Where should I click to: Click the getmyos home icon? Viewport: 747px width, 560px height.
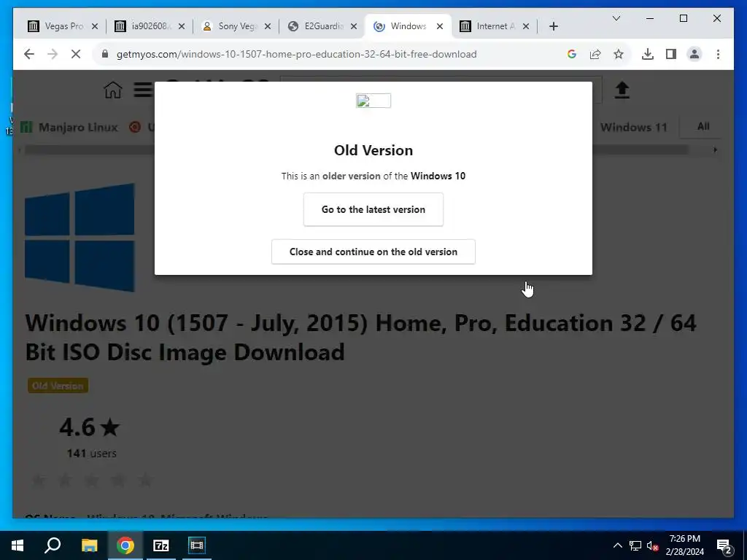(113, 90)
